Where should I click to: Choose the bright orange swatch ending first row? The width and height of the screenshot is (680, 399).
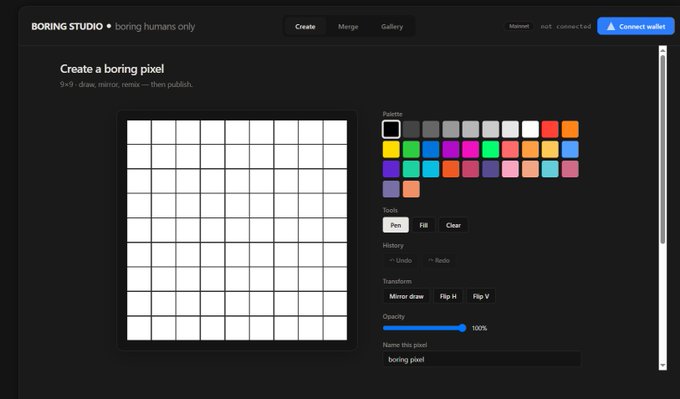pyautogui.click(x=570, y=129)
